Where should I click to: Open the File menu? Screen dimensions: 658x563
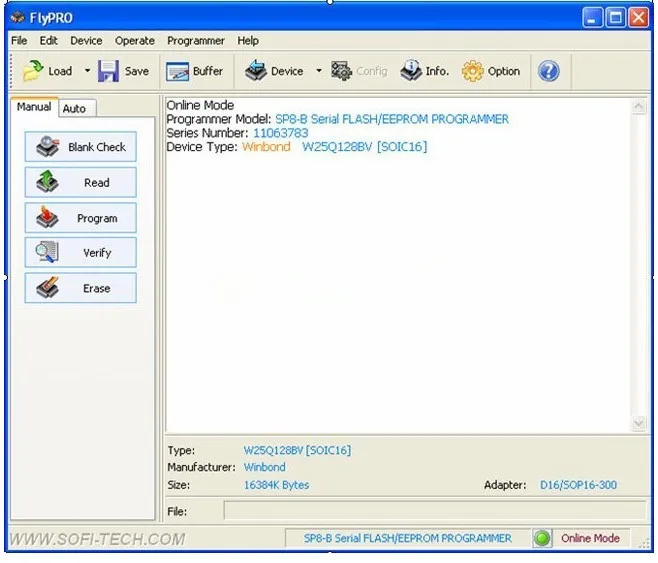click(x=19, y=41)
